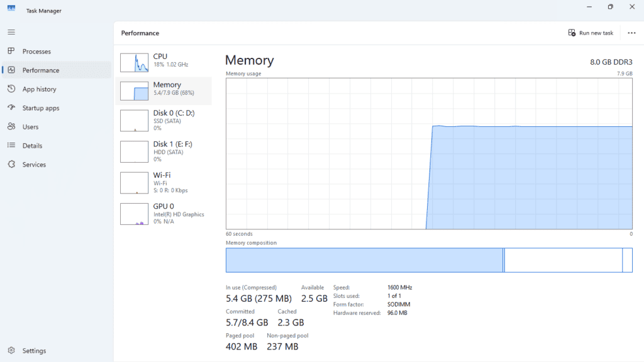
Task: Click the Form factor value SODIMM
Action: pos(399,305)
